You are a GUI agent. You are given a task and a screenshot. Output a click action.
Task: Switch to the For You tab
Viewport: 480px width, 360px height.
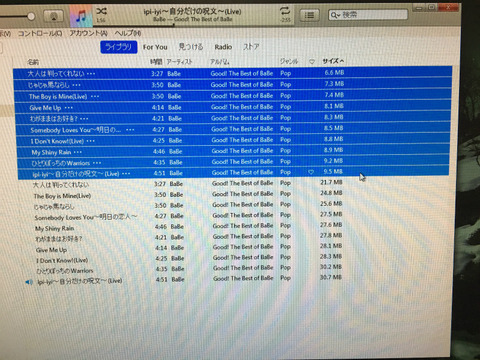pos(155,47)
